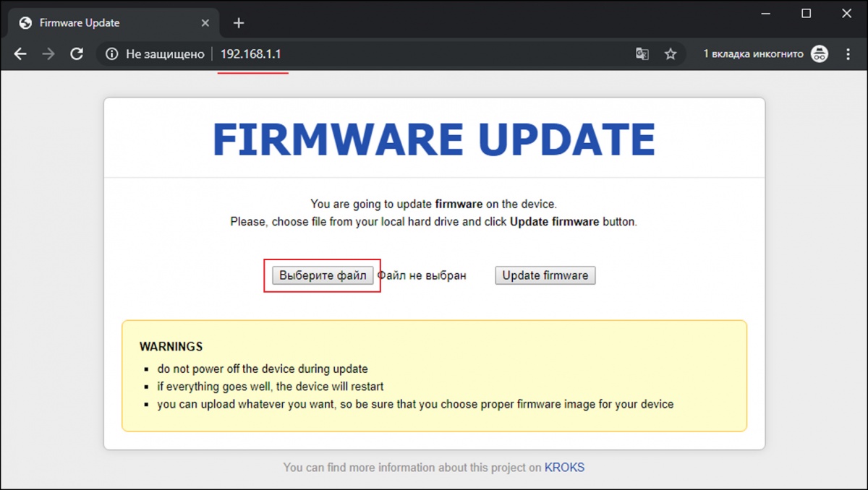Maximize the browser window
Image resolution: width=868 pixels, height=490 pixels.
tap(807, 13)
